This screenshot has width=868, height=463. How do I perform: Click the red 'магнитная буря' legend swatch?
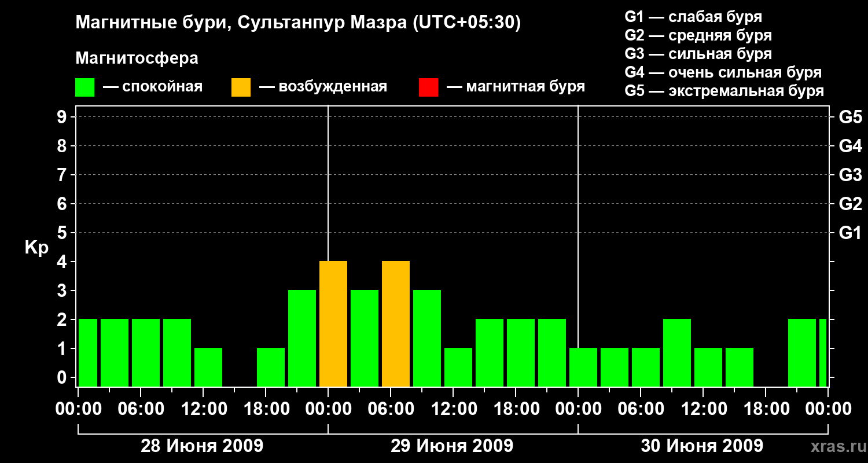point(428,87)
